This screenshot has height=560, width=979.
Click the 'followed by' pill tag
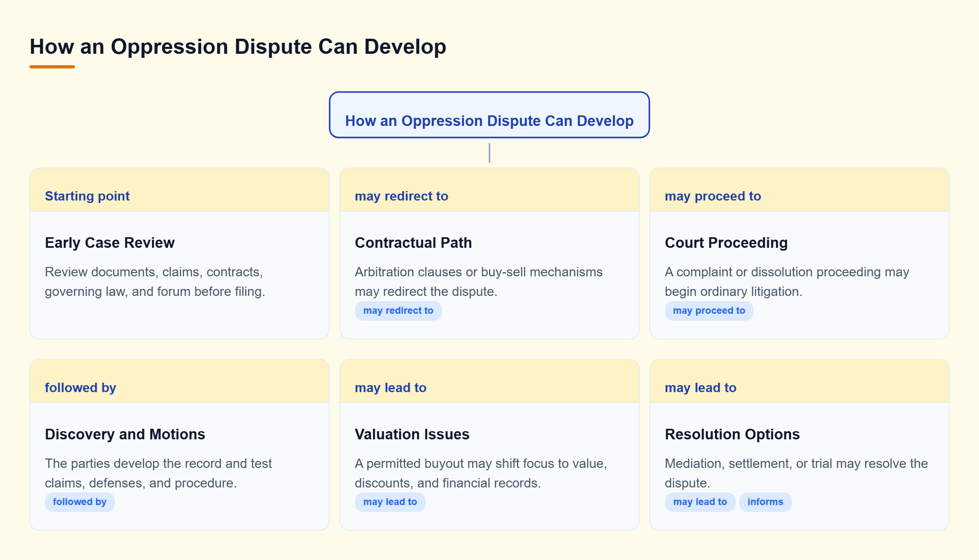pyautogui.click(x=80, y=502)
